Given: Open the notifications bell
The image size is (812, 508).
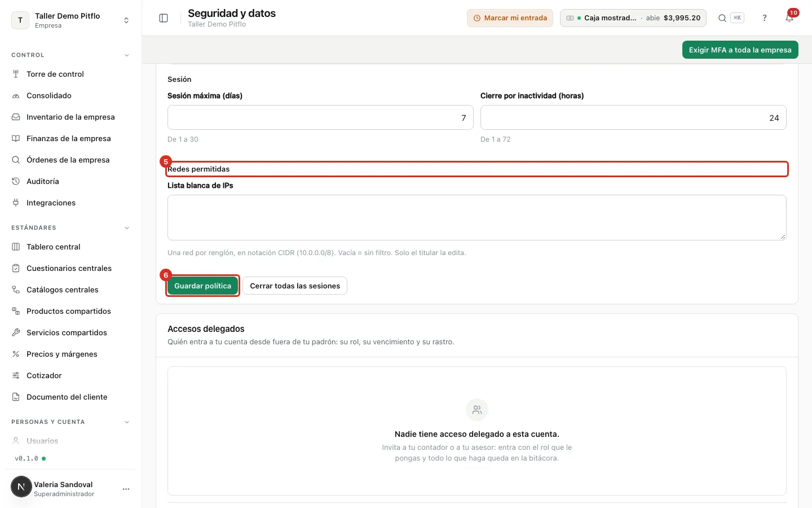Looking at the screenshot, I should (x=789, y=18).
